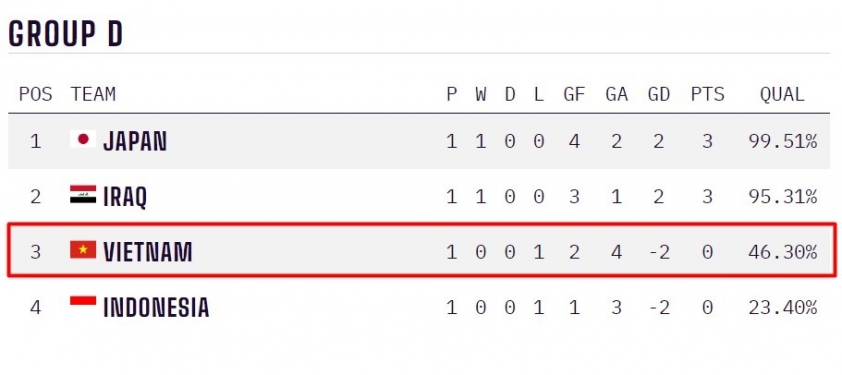Viewport: 842px width, 375px height.
Task: Sort by the QUAL column header
Action: (782, 95)
